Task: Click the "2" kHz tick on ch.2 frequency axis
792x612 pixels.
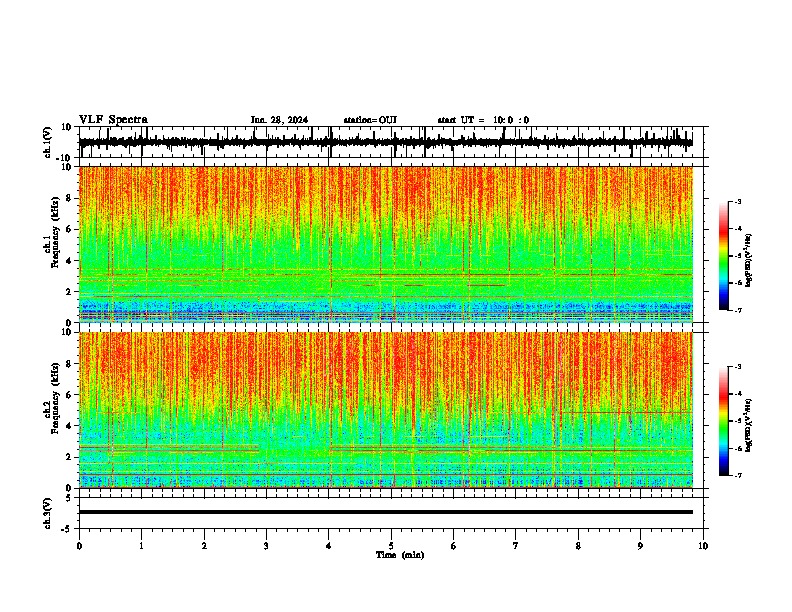Action: [69, 457]
